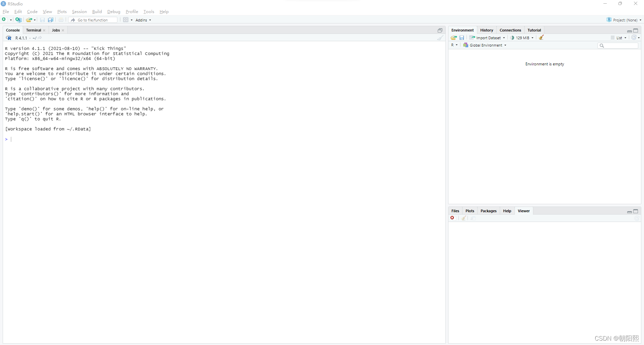This screenshot has height=345, width=644.
Task: Open the Build menu
Action: click(97, 12)
